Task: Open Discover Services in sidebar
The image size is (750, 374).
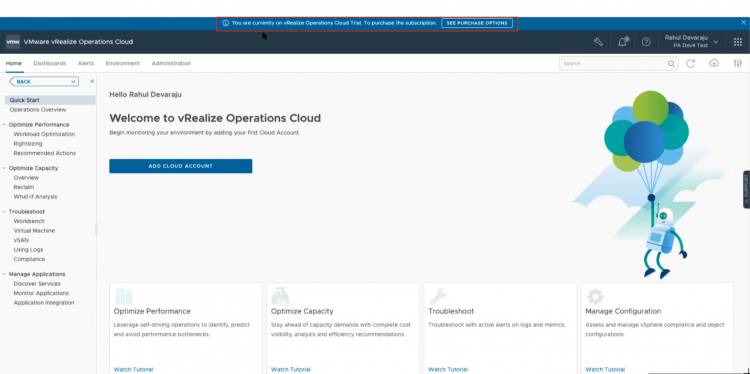Action: (x=37, y=284)
